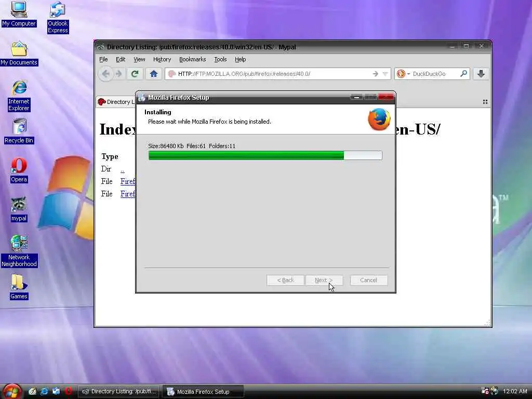Launch Opera from quick launch bar
The width and height of the screenshot is (532, 399).
(x=68, y=392)
